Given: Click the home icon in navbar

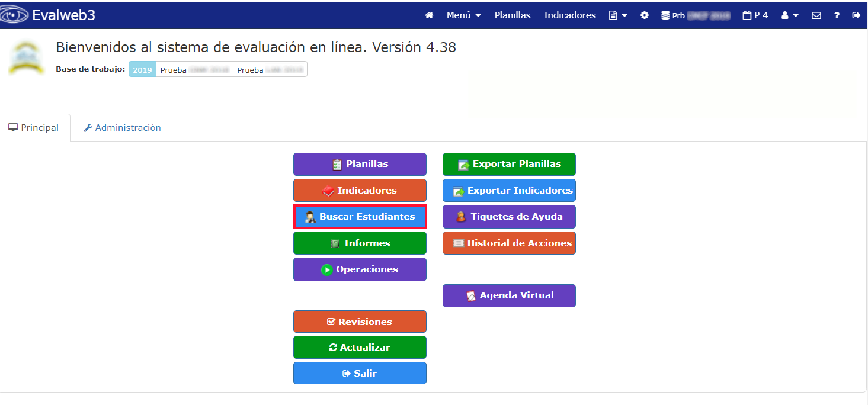Looking at the screenshot, I should tap(429, 15).
